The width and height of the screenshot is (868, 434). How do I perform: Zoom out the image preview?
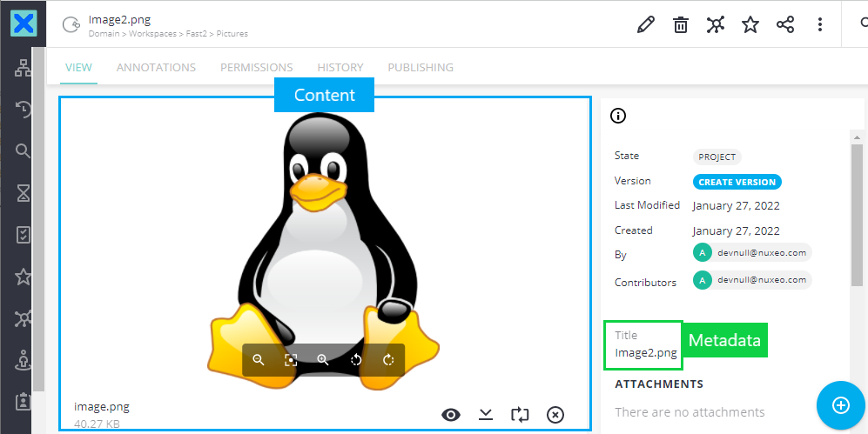point(258,360)
